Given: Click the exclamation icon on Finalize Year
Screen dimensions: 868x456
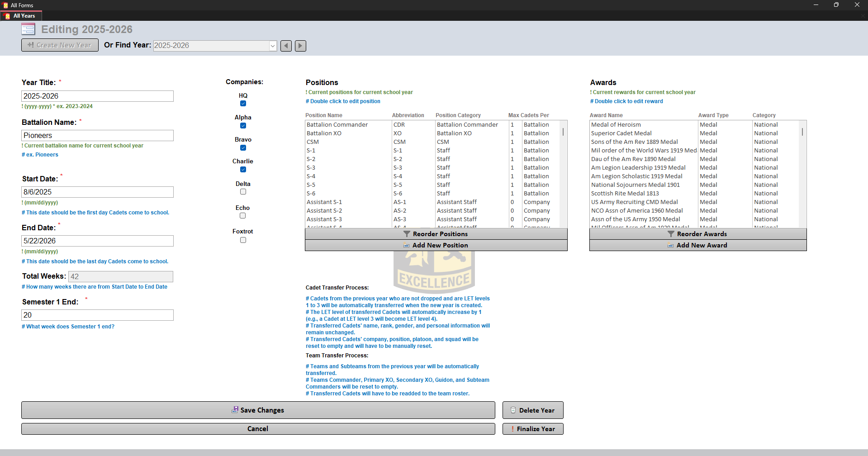Looking at the screenshot, I should click(x=512, y=429).
